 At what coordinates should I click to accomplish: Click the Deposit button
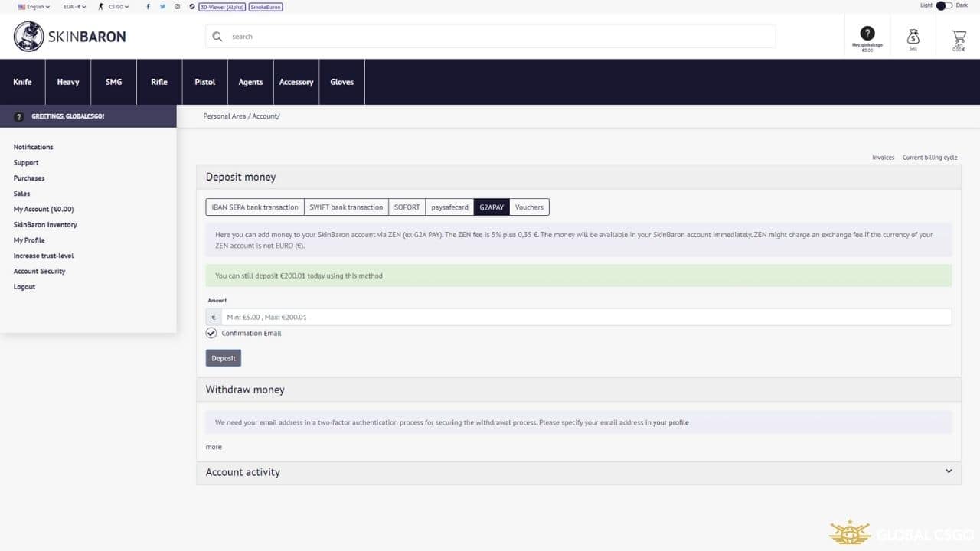pos(224,358)
